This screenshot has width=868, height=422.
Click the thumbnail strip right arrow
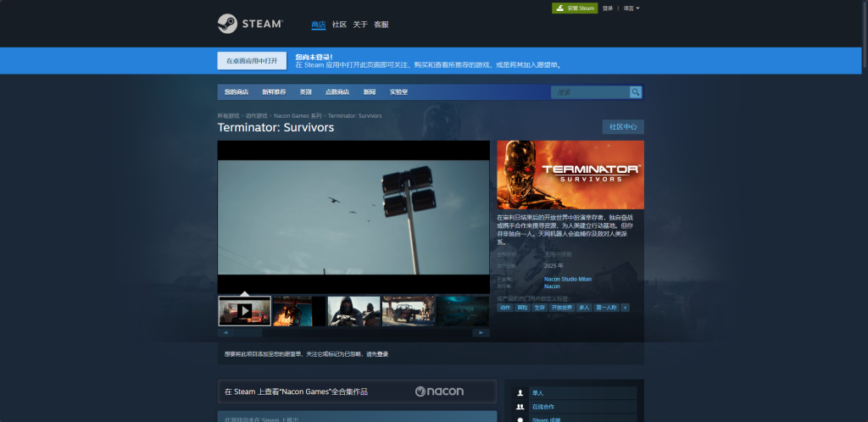[x=481, y=333]
